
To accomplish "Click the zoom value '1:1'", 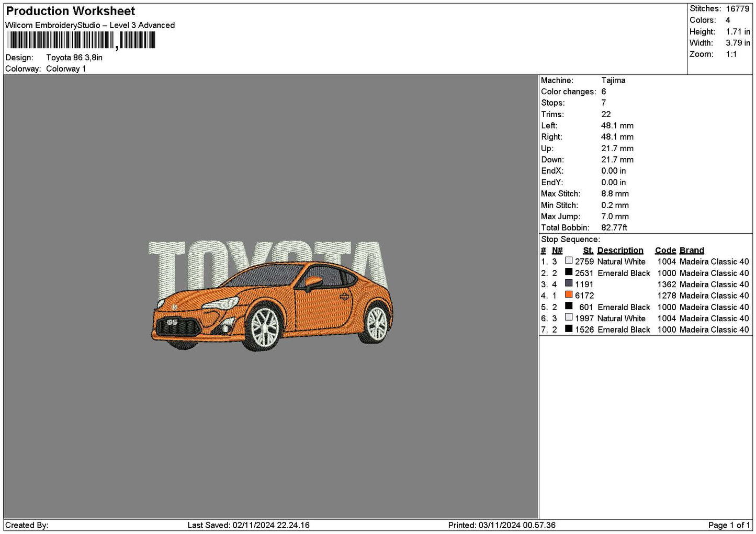I will point(731,54).
